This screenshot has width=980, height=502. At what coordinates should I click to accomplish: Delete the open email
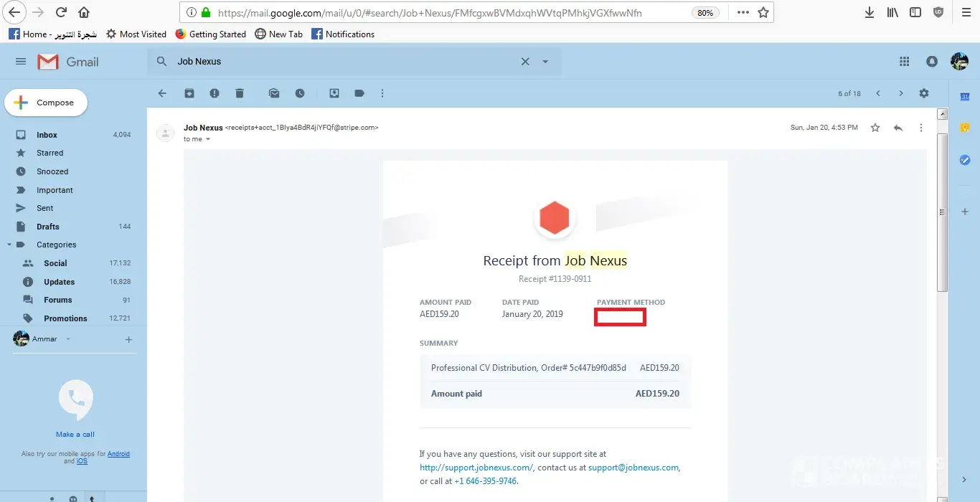click(240, 93)
